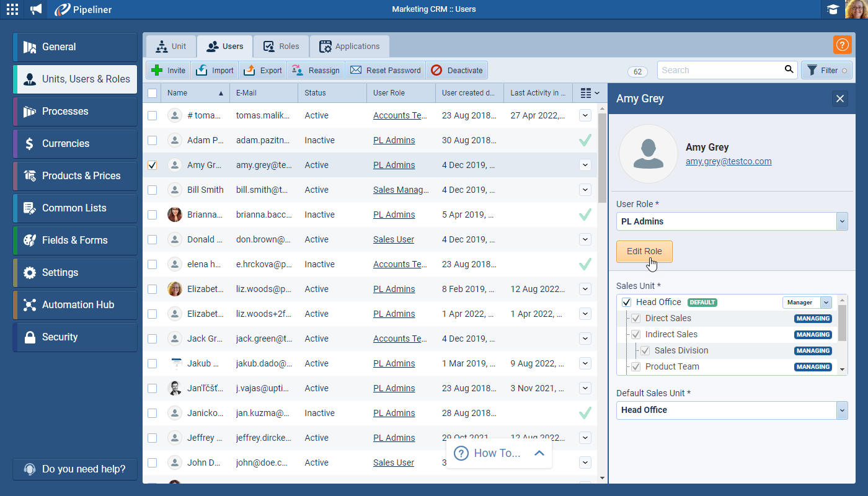Click the search magnifier icon
The height and width of the screenshot is (496, 868).
tap(789, 69)
